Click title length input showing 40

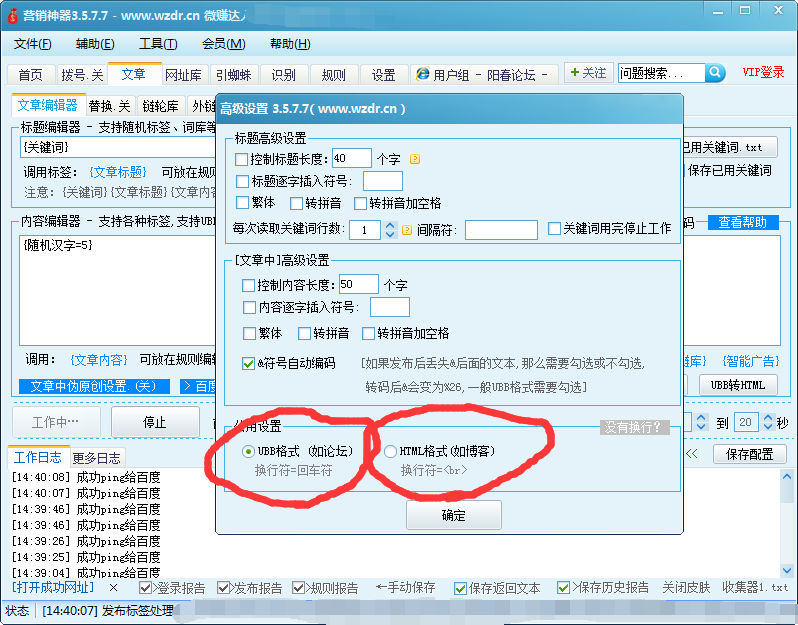[x=352, y=158]
